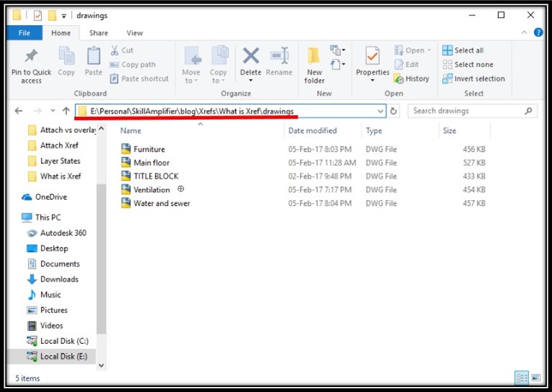Click the title bar New folder quick-access icon
552x392 pixels.
click(52, 16)
